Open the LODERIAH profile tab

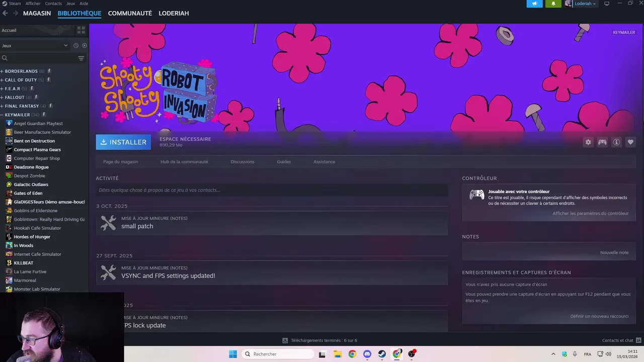[174, 13]
